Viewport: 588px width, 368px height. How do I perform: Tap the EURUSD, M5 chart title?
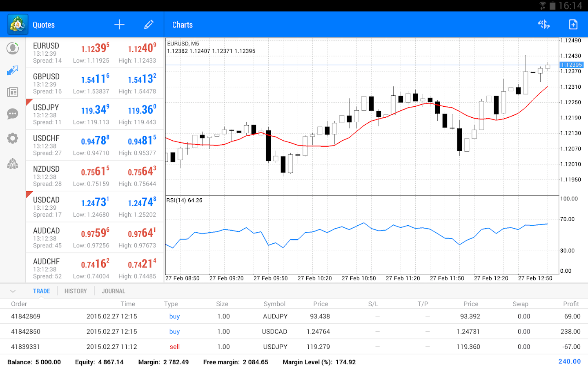click(x=183, y=44)
